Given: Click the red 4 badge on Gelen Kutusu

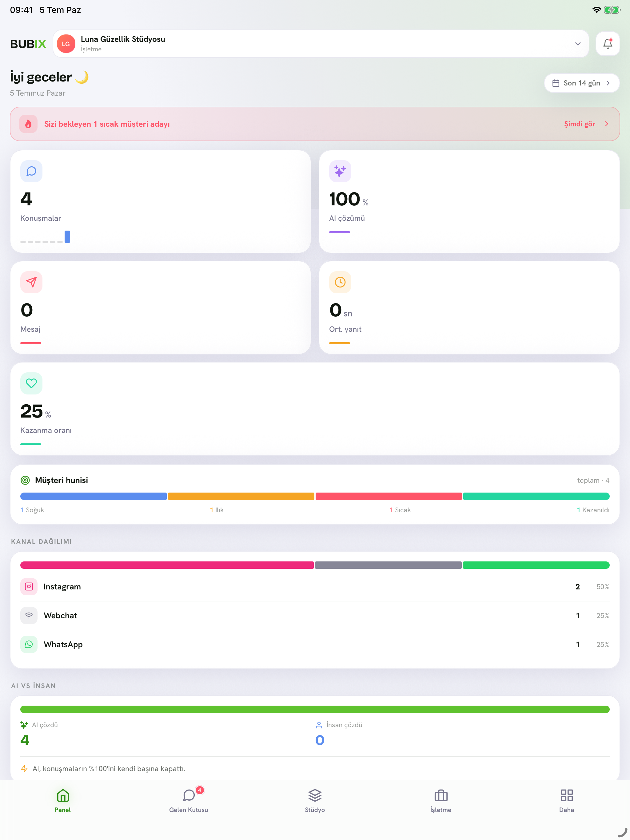Looking at the screenshot, I should (199, 790).
